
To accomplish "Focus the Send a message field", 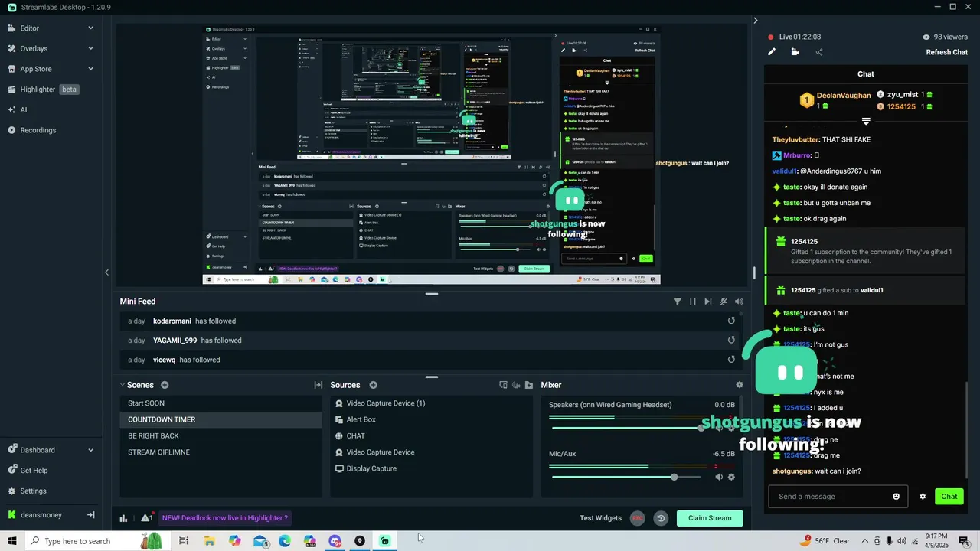I will pyautogui.click(x=831, y=497).
